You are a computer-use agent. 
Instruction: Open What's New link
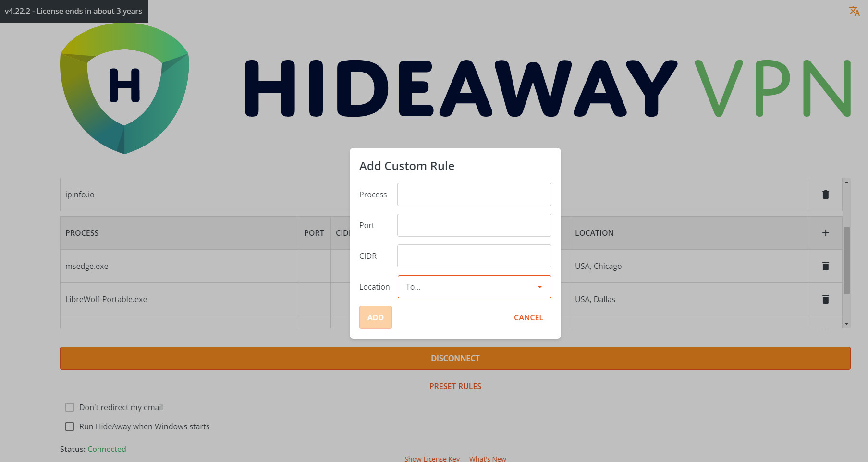pos(488,459)
